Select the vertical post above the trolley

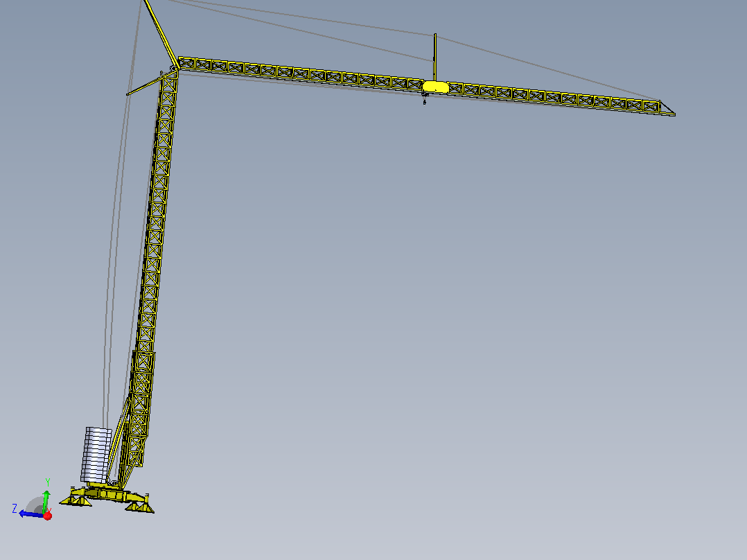pos(434,58)
